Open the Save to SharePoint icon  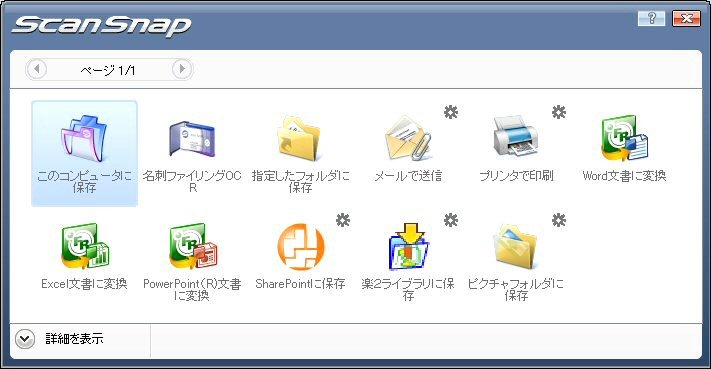pos(300,247)
